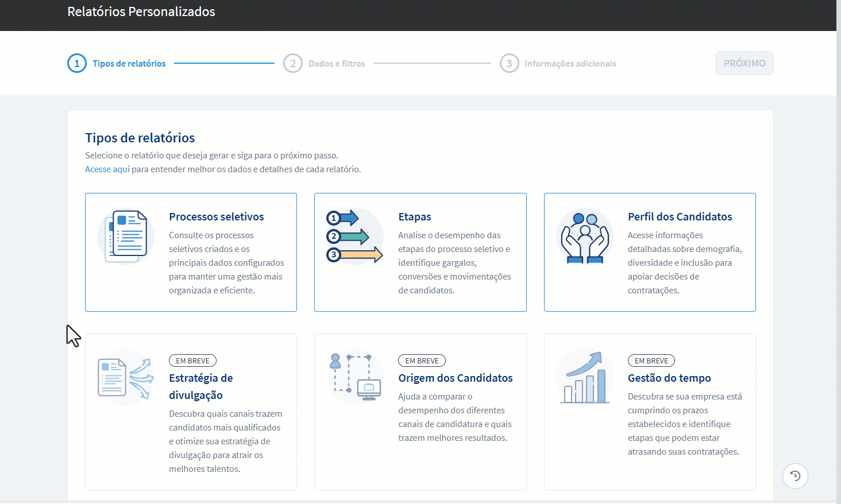
Task: Click the Origem dos Candidatos monitor icon
Action: click(x=355, y=377)
